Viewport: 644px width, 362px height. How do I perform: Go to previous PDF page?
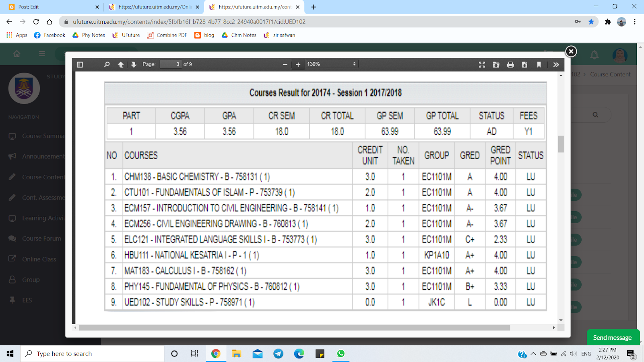pos(121,64)
